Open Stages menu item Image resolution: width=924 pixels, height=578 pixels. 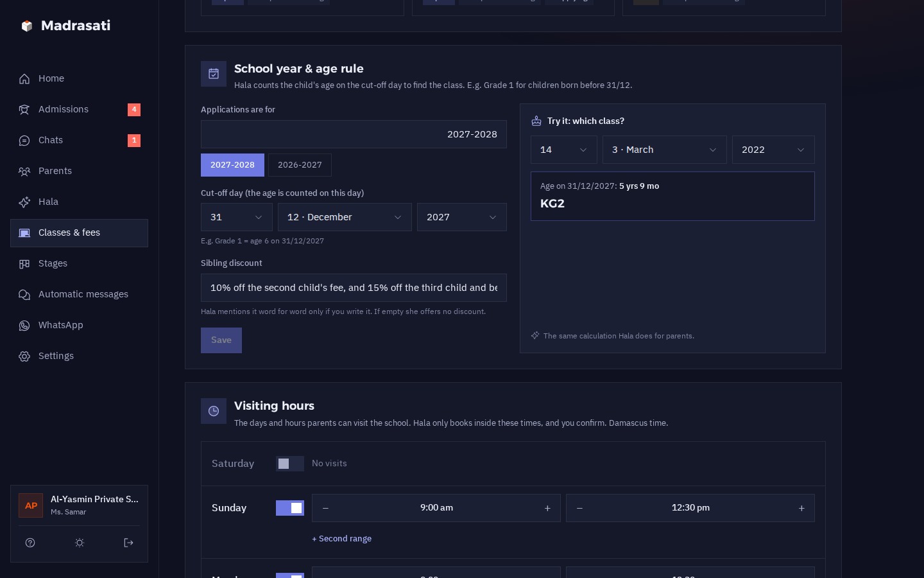tap(79, 264)
